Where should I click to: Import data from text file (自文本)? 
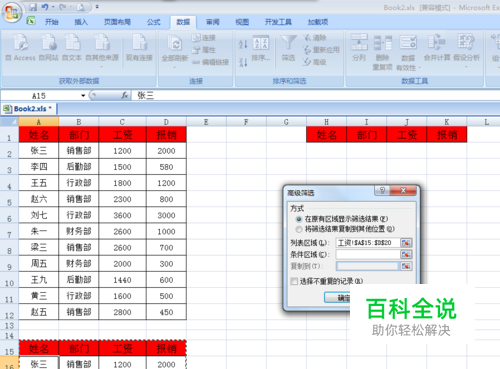tap(72, 47)
